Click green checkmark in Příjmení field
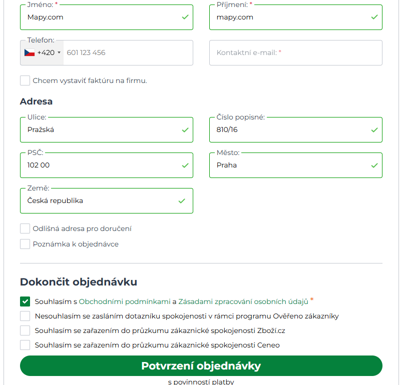400x385 pixels. click(374, 17)
